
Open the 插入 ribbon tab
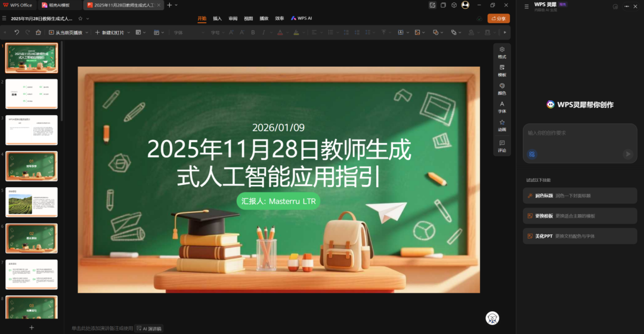click(217, 18)
